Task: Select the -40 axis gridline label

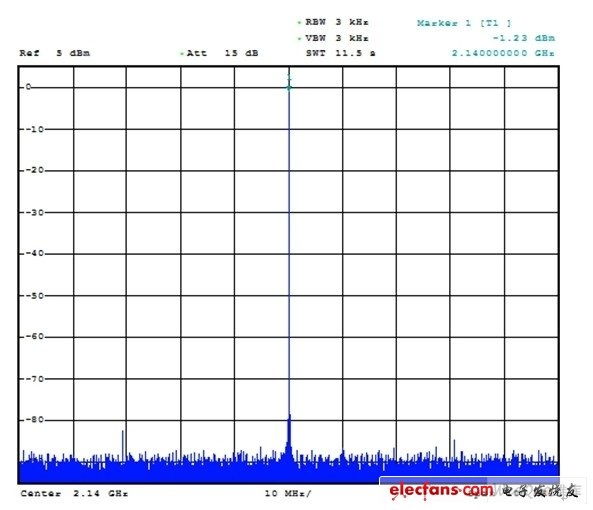Action: pyautogui.click(x=34, y=253)
